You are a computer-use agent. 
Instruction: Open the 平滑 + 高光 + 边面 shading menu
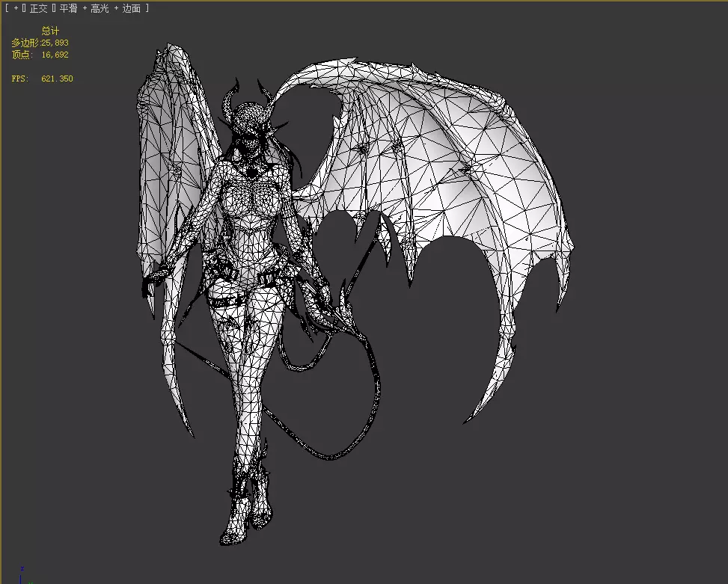point(100,8)
